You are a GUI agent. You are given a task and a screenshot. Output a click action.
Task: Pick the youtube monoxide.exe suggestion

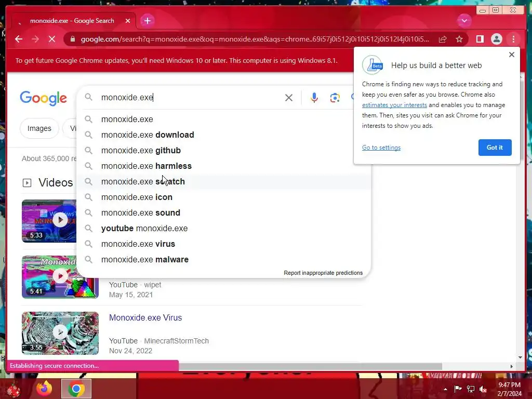pos(224,229)
